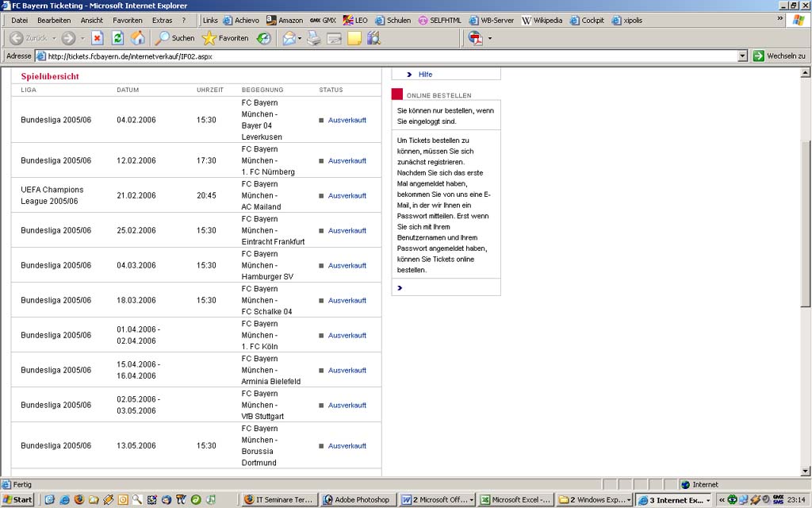Expand the Mail icon dropdown arrow
Viewport: 812px width, 508px height.
click(x=300, y=38)
